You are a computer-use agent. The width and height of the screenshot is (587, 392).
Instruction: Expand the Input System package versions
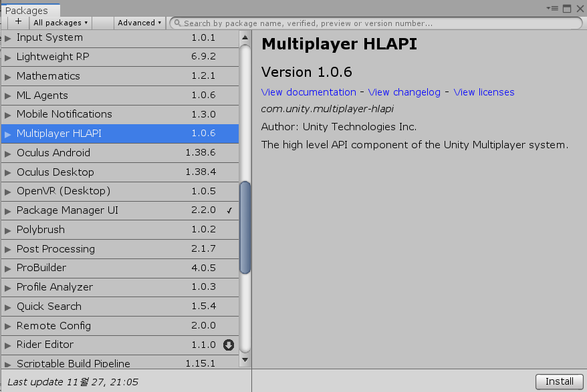[7, 38]
